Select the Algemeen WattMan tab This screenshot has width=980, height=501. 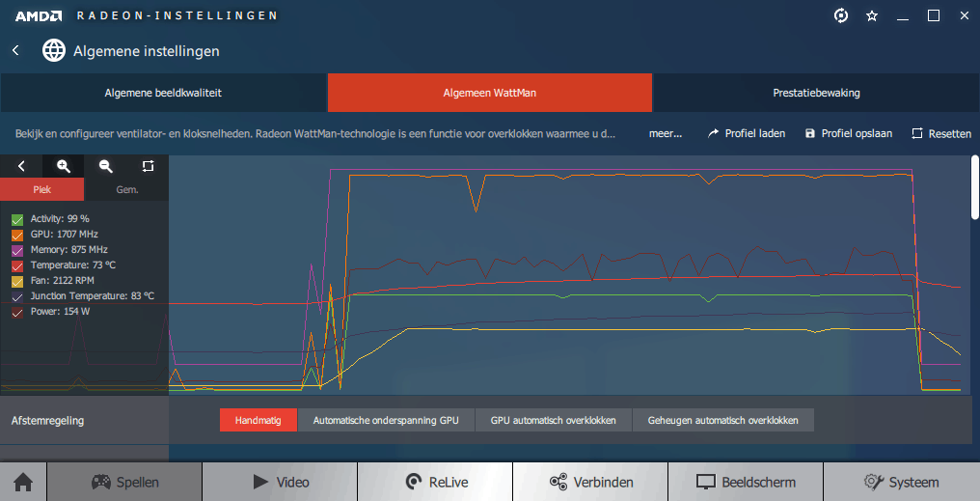(489, 93)
